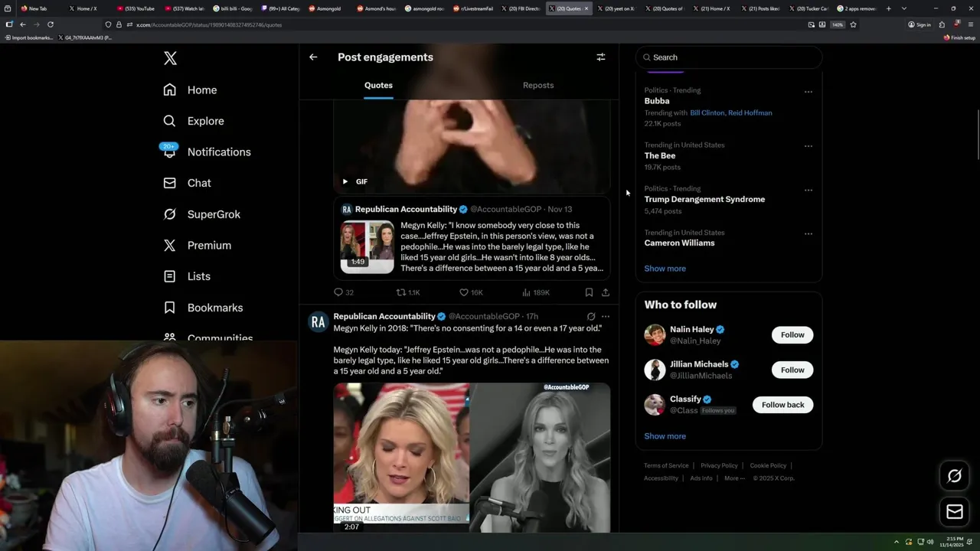Open Bill Clinton trending link
The height and width of the screenshot is (551, 980).
707,112
